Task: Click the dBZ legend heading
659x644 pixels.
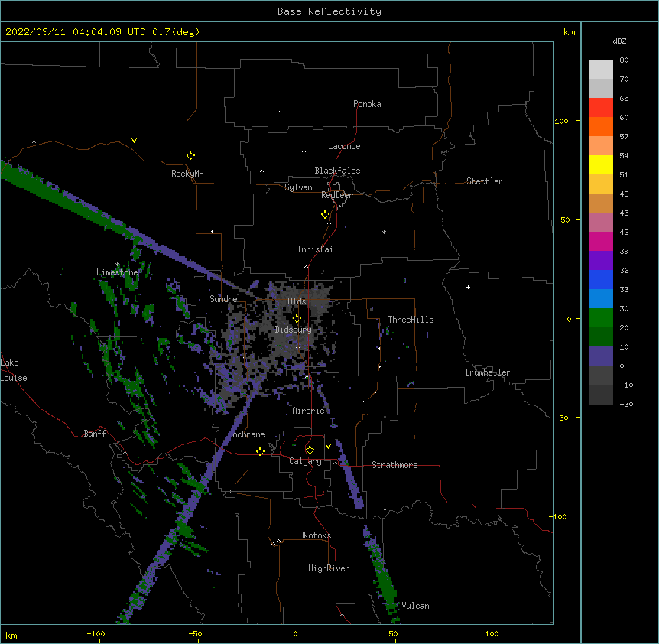Action: pyautogui.click(x=619, y=41)
